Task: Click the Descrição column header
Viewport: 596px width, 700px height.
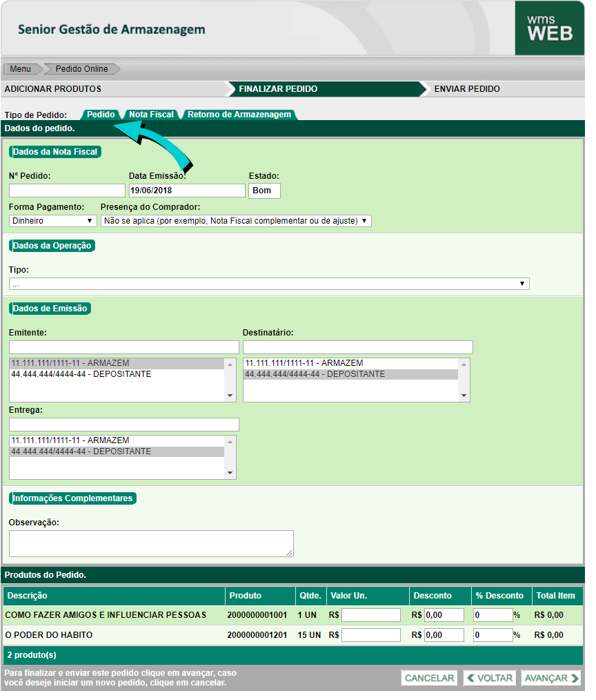Action: (114, 596)
